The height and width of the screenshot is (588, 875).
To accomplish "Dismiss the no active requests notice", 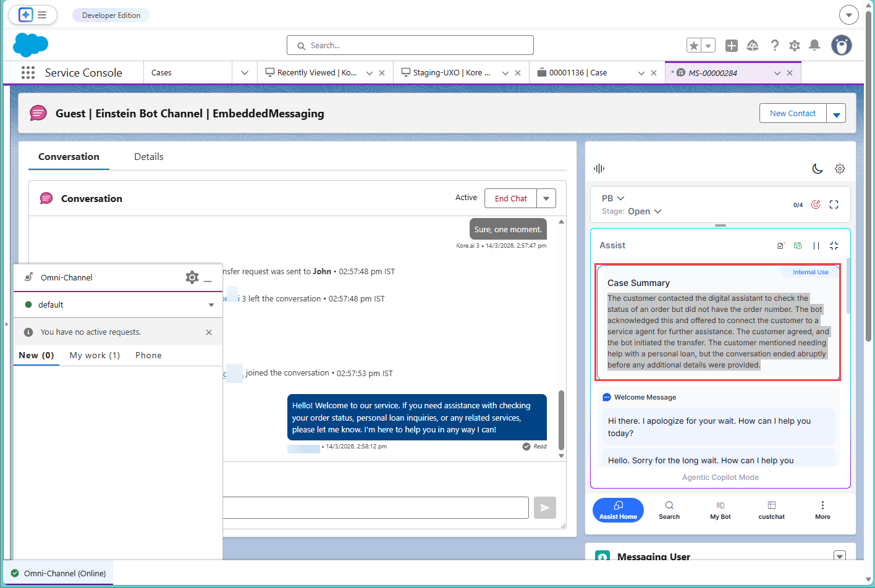I will (209, 332).
